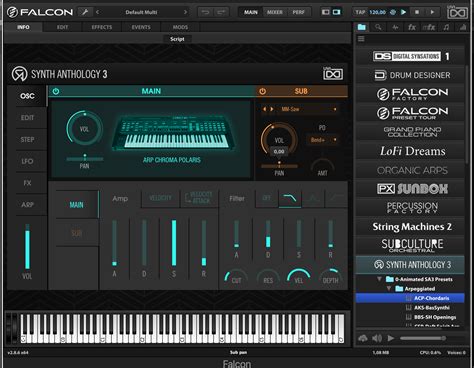The image size is (474, 368).
Task: Open the MODS tab
Action: [x=180, y=27]
